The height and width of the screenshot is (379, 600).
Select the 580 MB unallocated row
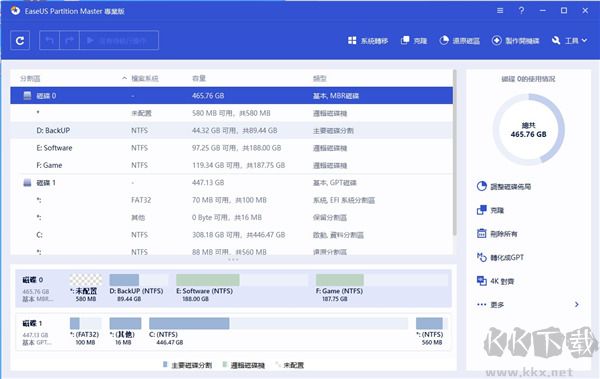(x=231, y=113)
